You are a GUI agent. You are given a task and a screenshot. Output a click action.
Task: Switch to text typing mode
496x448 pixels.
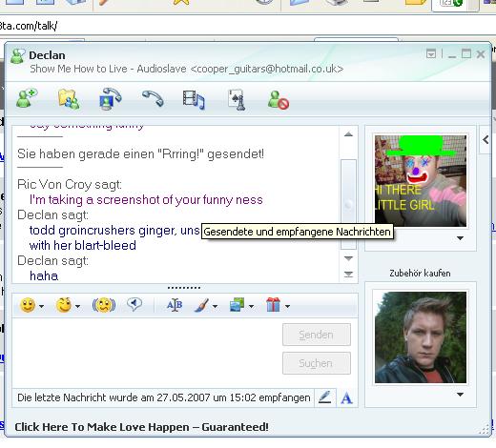pos(346,397)
